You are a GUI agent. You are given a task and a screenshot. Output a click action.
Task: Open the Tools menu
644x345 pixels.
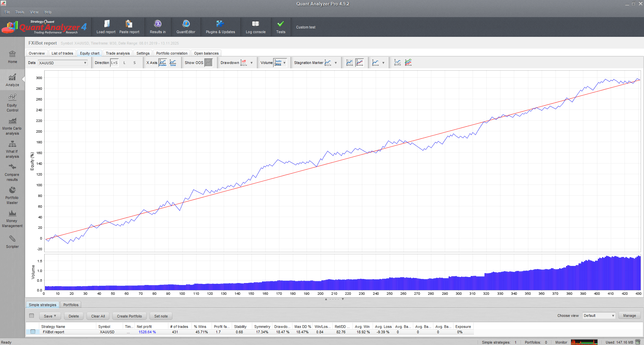pyautogui.click(x=19, y=12)
